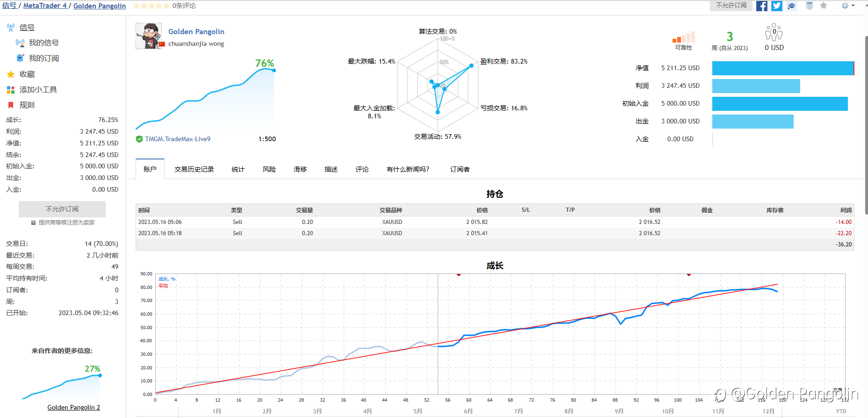Click YTD label on chart axis
Screen dimensions: 868x418
pos(841,411)
